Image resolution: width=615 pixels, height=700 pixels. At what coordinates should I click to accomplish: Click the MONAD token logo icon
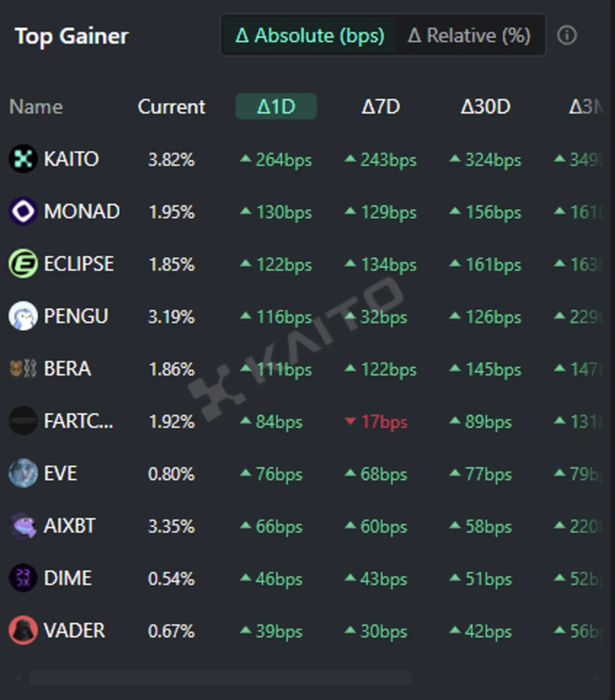23,212
